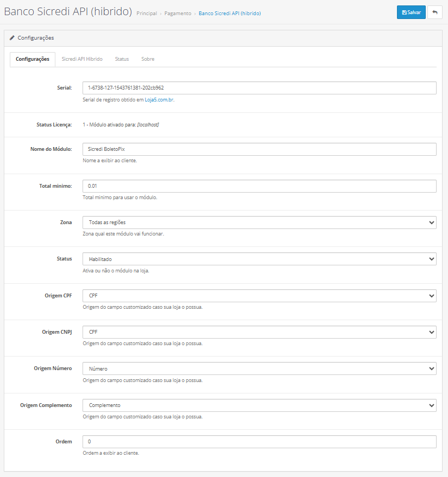Image resolution: width=448 pixels, height=477 pixels.
Task: Navigate to Pagamento breadcrumb link
Action: (178, 14)
